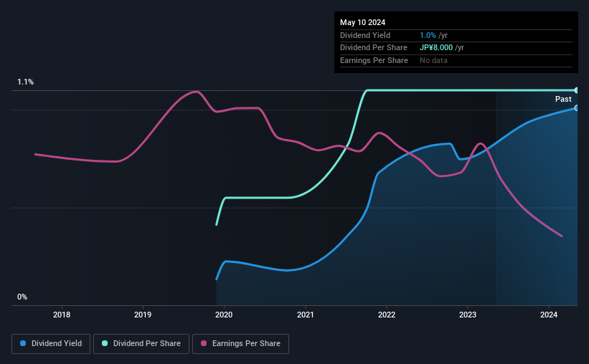Select the 2019 x-axis label

(143, 315)
